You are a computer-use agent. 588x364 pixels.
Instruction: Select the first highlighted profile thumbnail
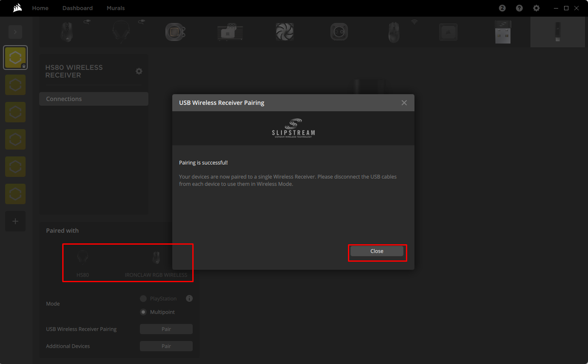[15, 58]
